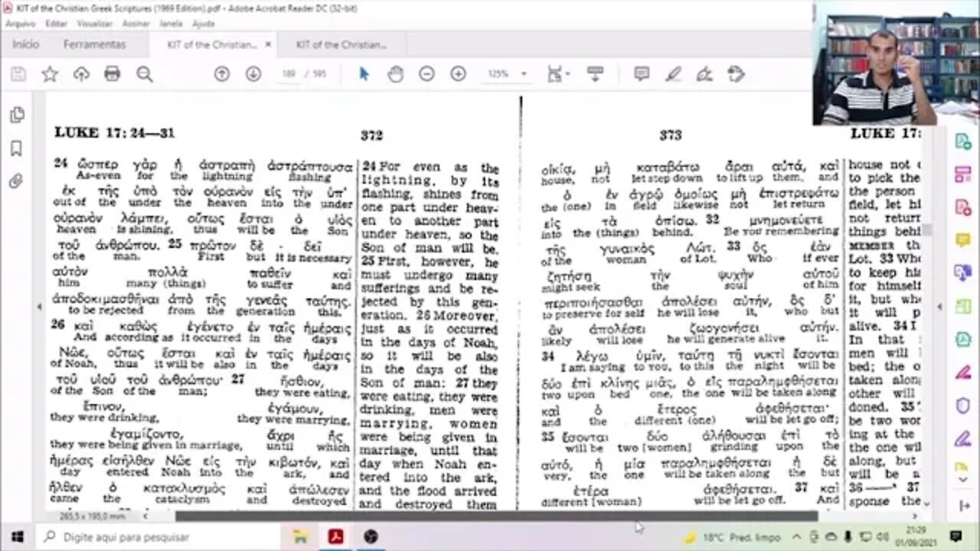Select the Highlight text pen tool
This screenshot has height=551, width=980.
point(673,74)
